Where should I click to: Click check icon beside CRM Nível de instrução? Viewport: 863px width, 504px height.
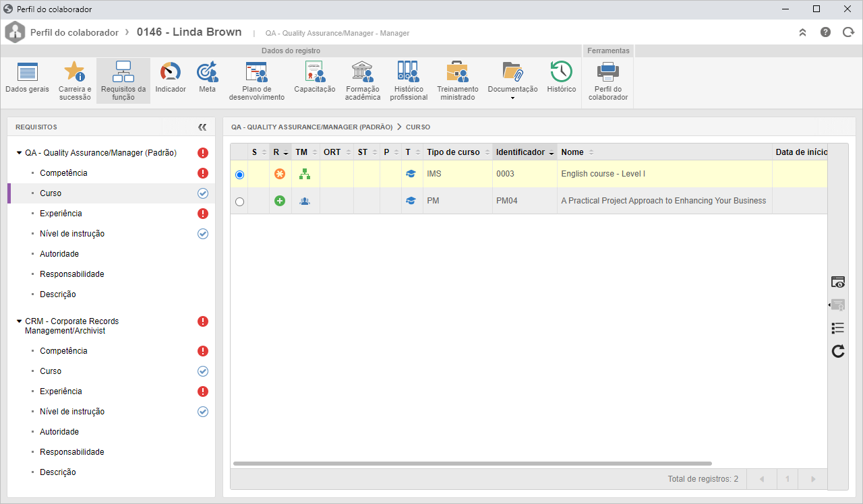203,412
